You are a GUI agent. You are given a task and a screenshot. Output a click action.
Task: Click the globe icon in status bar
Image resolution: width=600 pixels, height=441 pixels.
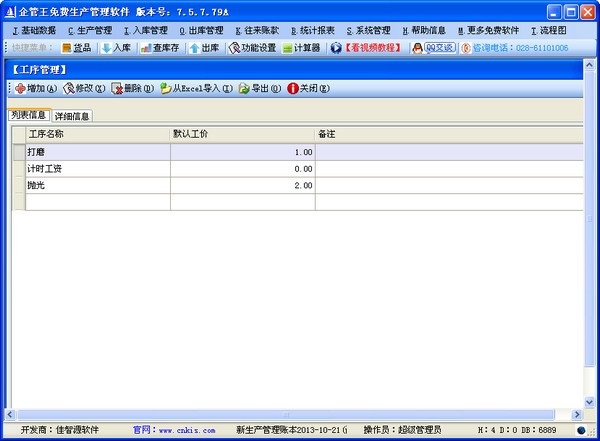[x=581, y=430]
